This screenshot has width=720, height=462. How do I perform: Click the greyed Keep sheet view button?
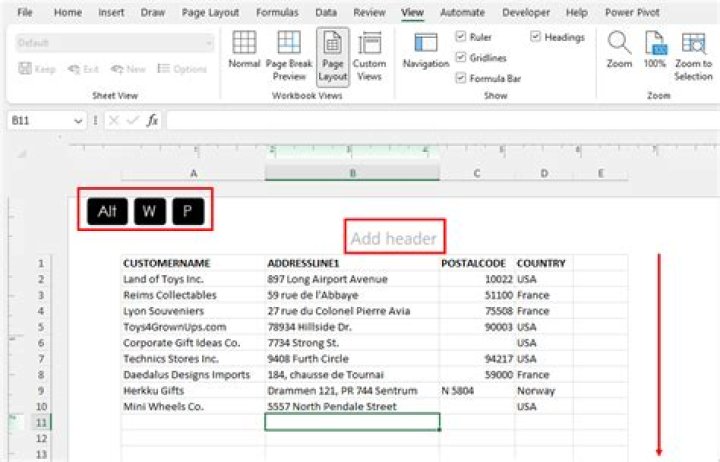[37, 69]
